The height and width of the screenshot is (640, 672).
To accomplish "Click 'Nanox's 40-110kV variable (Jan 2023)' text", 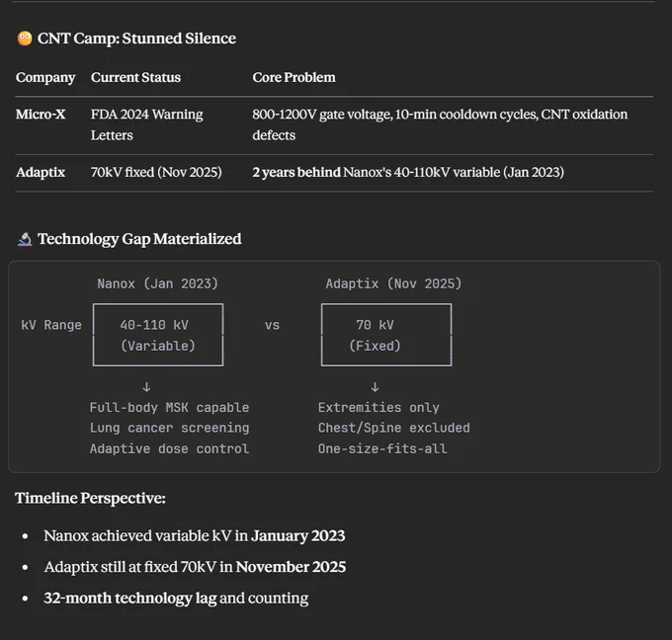I will pyautogui.click(x=454, y=172).
